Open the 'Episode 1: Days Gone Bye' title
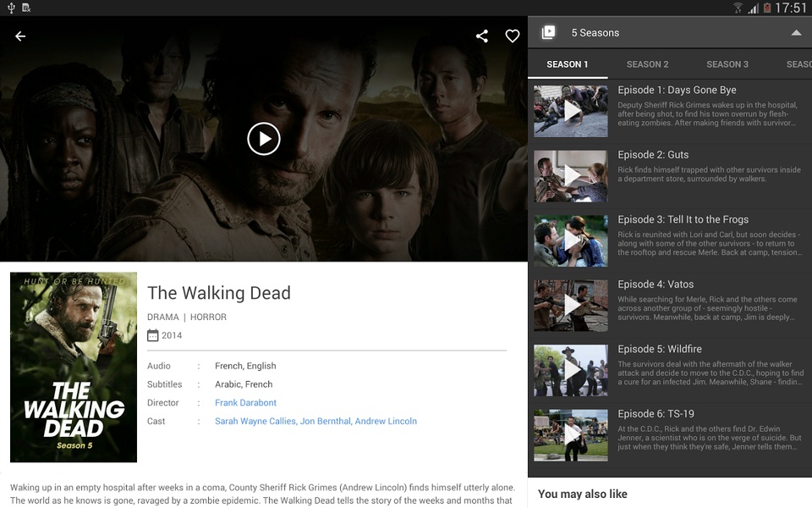The height and width of the screenshot is (508, 812). point(677,91)
